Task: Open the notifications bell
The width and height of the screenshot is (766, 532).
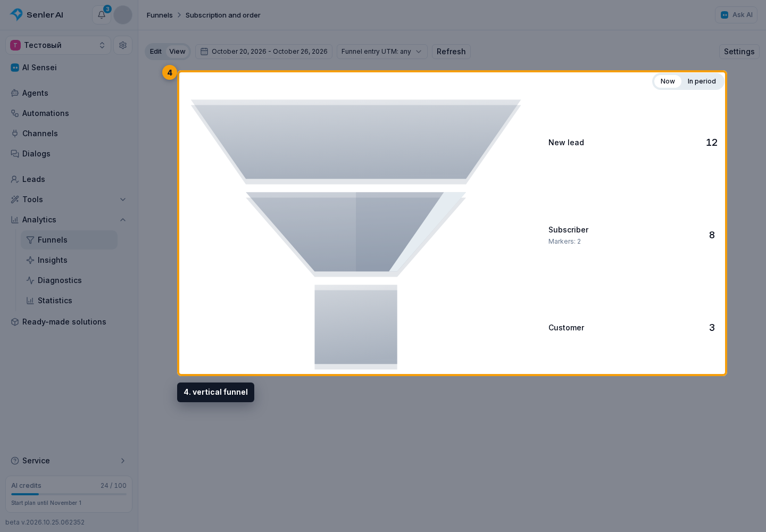Action: [102, 15]
